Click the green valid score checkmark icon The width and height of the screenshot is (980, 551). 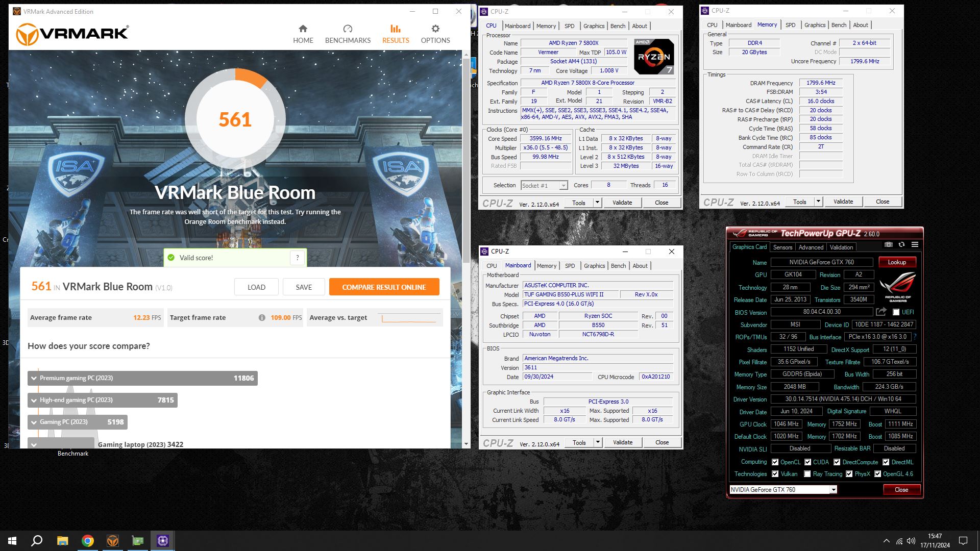tap(171, 258)
